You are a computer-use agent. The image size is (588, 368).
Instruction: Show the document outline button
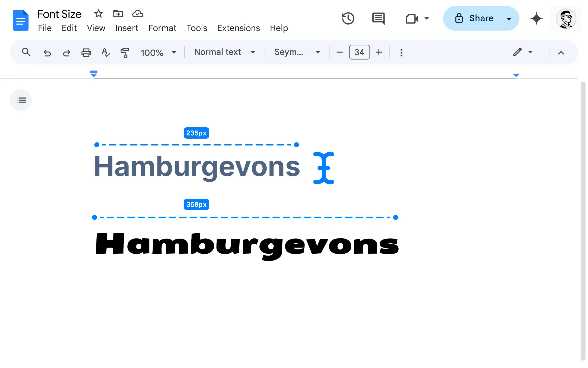pos(21,100)
